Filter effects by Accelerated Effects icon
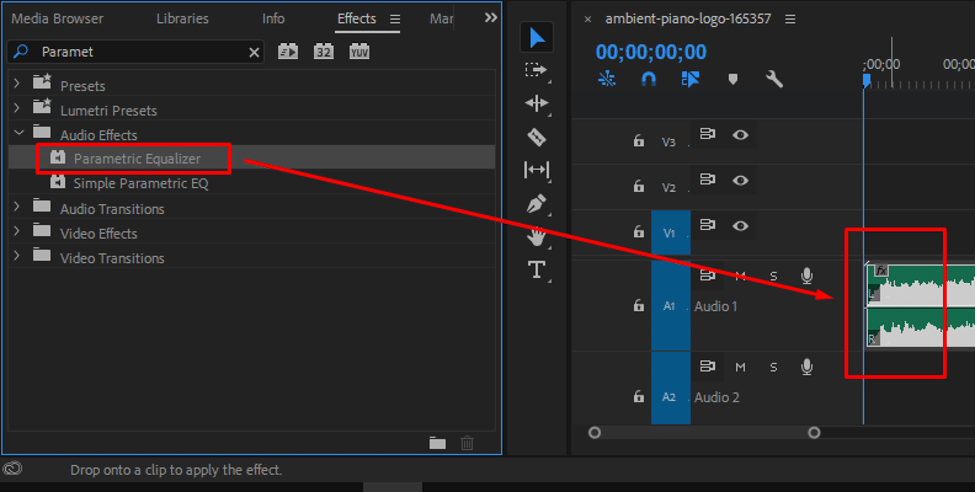The height and width of the screenshot is (493, 977). 288,52
